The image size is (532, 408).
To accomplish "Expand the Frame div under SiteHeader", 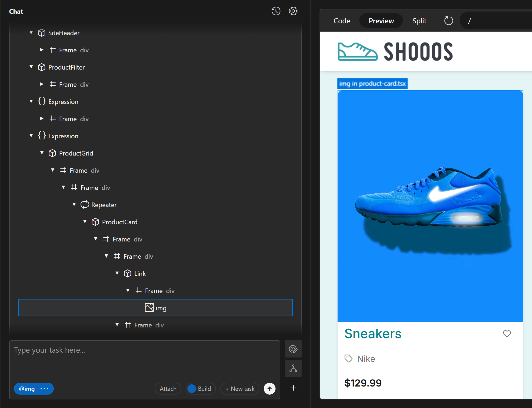I will pos(42,50).
